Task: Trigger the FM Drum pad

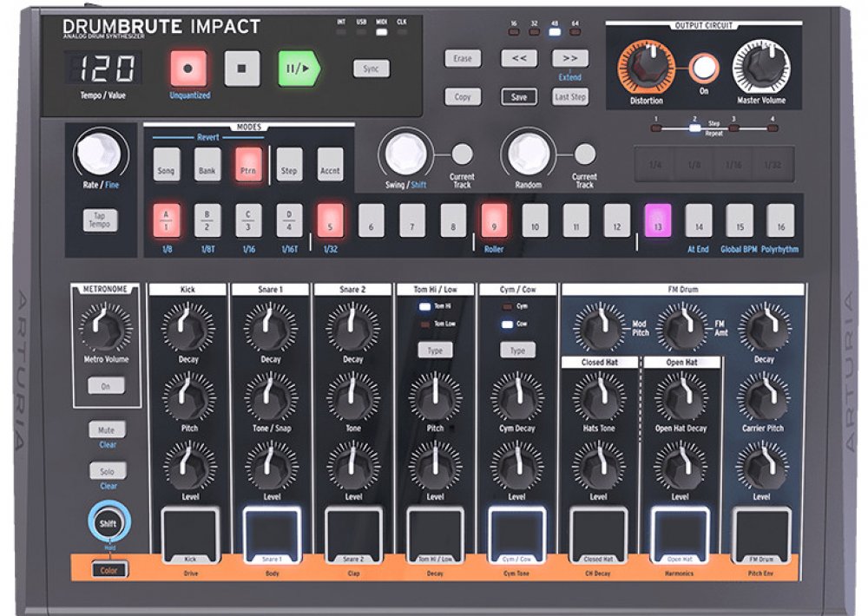Action: point(761,531)
